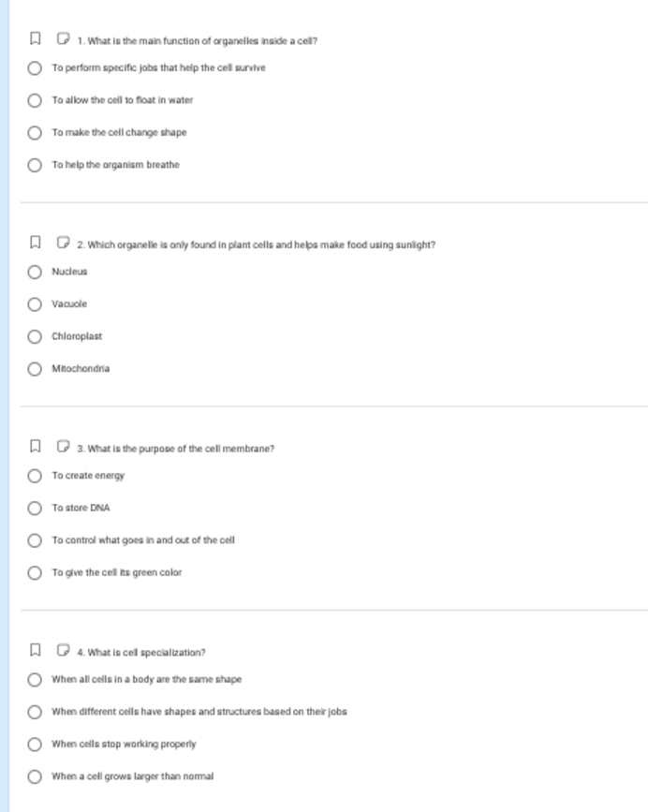Add a note to question 1
Screen dimensions: 648x812
tap(63, 38)
